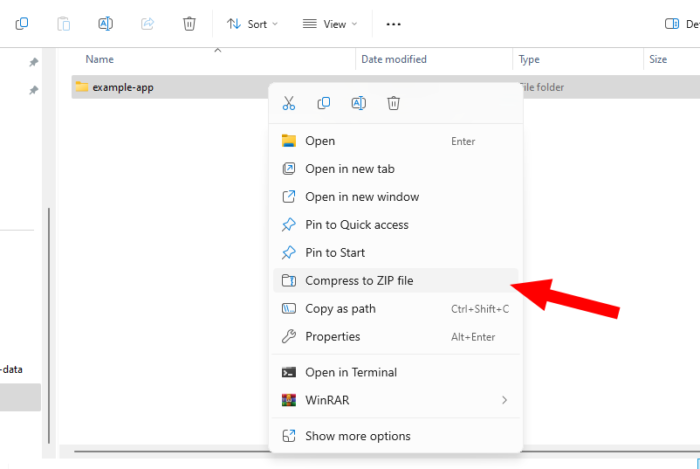Select Open in new window
The width and height of the screenshot is (700, 469).
[396, 197]
